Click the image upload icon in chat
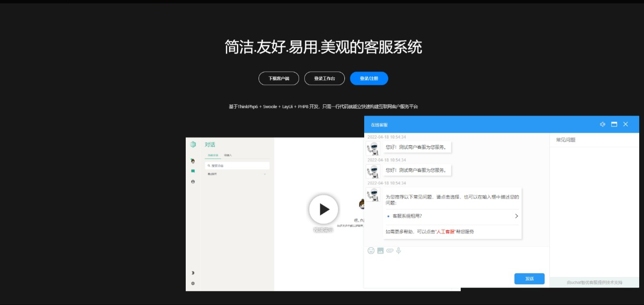Screen dimensions: 644x305 (380, 250)
